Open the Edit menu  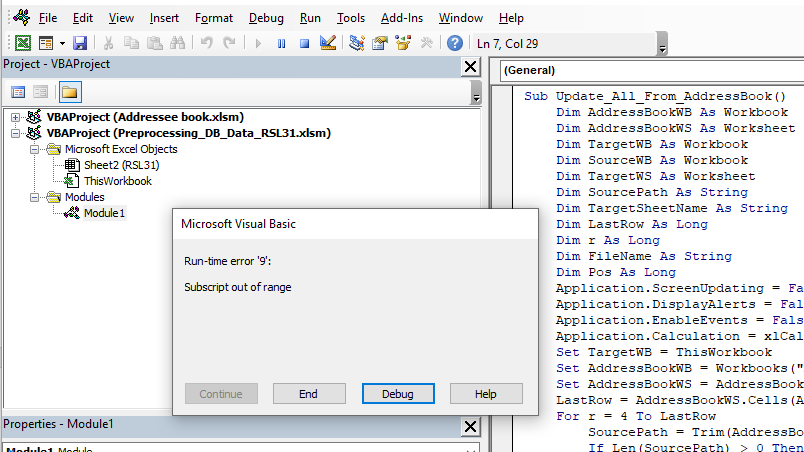click(83, 18)
